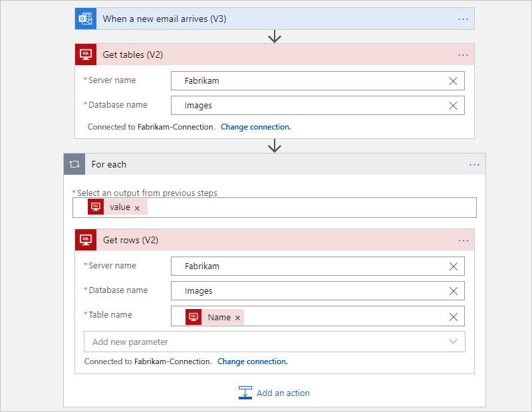Click the For each loop icon

point(74,164)
